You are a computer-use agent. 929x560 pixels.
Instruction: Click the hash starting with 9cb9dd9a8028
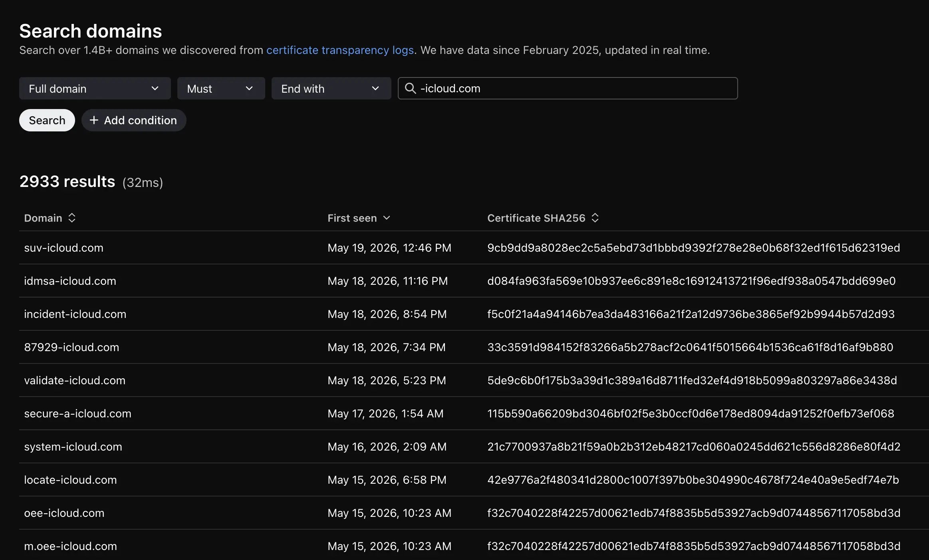click(x=694, y=248)
